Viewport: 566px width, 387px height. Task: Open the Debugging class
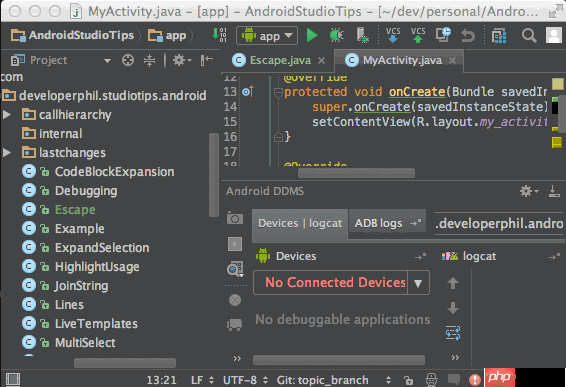(x=69, y=191)
